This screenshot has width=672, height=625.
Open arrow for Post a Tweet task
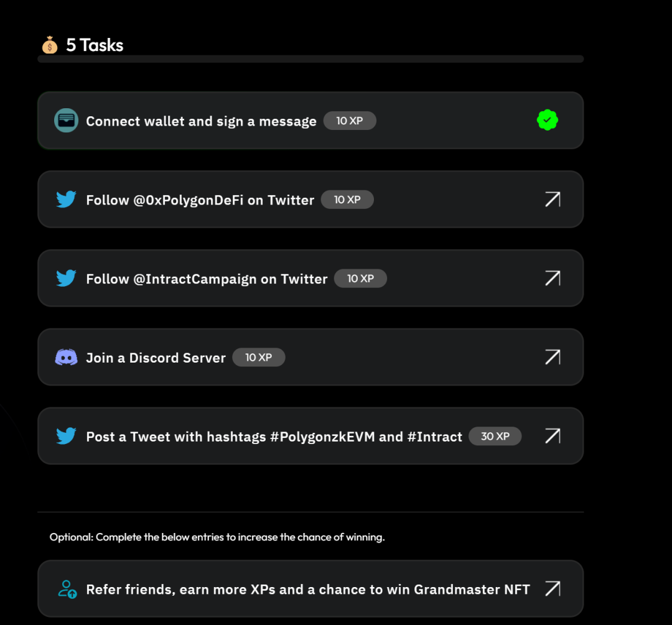coord(553,436)
